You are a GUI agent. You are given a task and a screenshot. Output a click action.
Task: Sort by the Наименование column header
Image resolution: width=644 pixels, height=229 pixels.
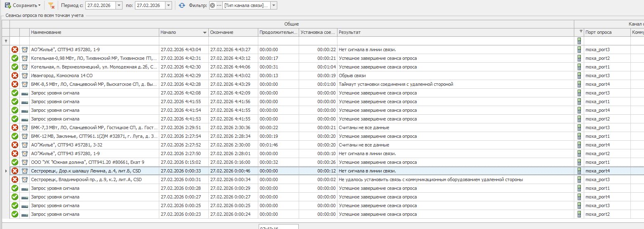tap(94, 32)
